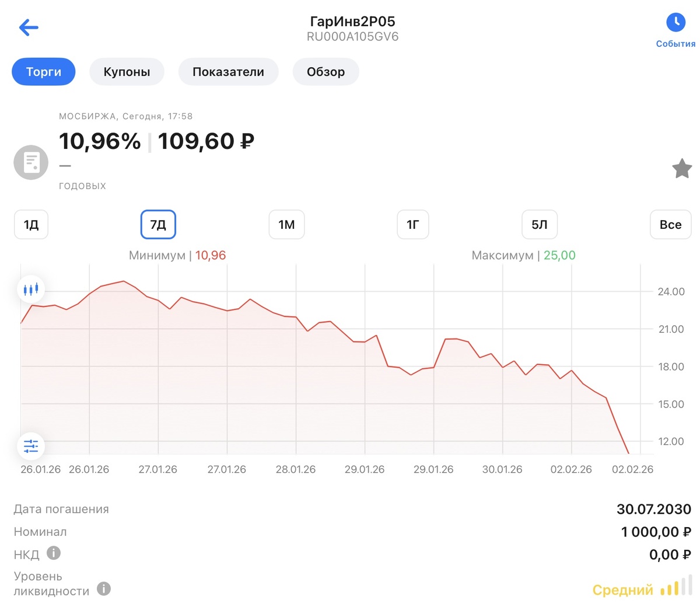The image size is (700, 614).
Task: Tap the maturity date 30.07.2030
Action: (x=654, y=509)
